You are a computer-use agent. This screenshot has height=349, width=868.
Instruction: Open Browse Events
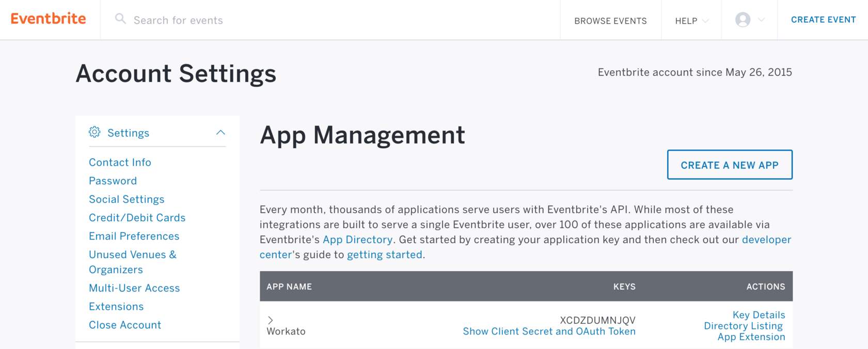click(x=610, y=21)
